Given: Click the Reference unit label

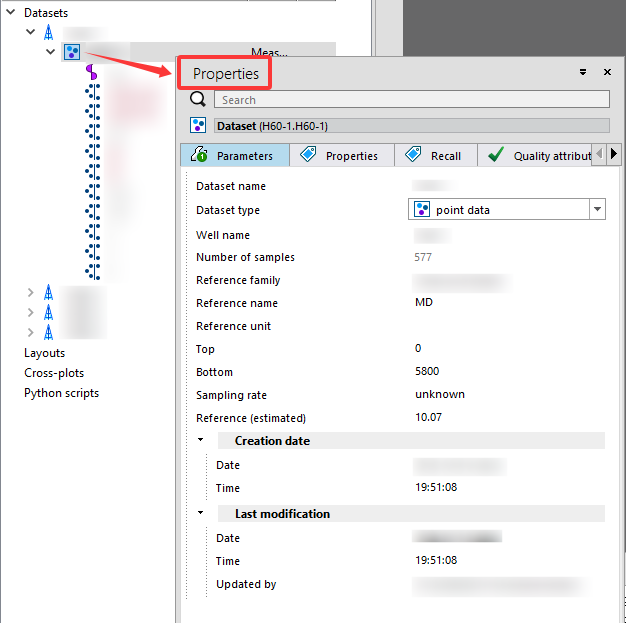Looking at the screenshot, I should [233, 326].
